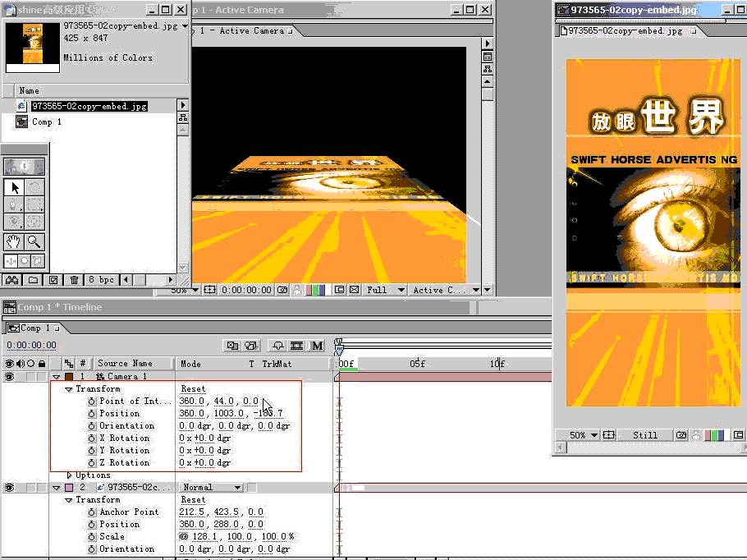Viewport: 747px width, 560px height.
Task: Toggle frame blending button in Timeline
Action: (297, 346)
